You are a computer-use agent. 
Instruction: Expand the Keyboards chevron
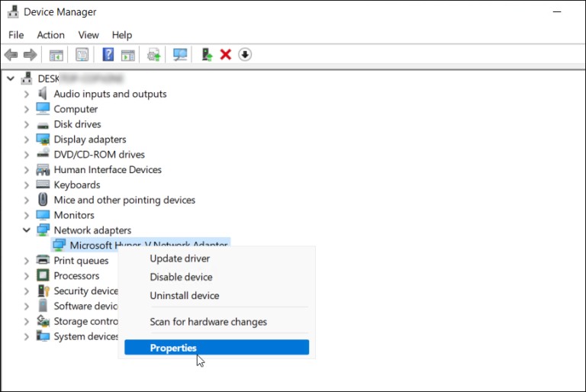tap(26, 185)
